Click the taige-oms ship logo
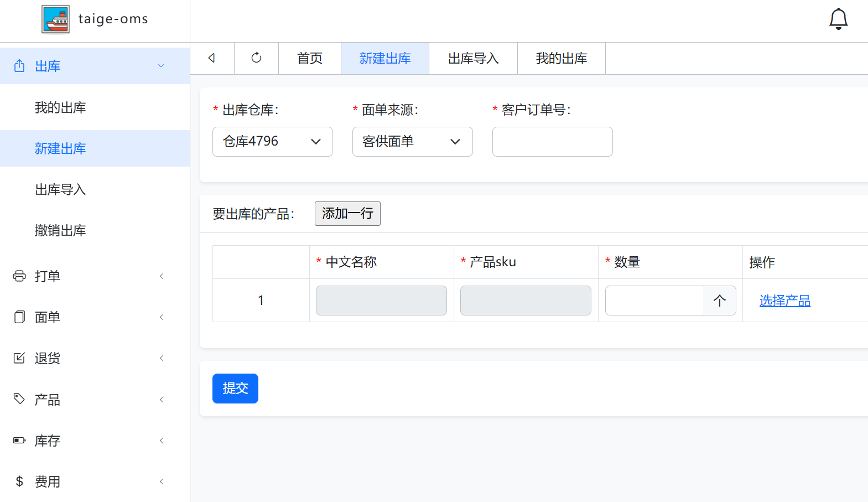Image resolution: width=868 pixels, height=502 pixels. (56, 19)
